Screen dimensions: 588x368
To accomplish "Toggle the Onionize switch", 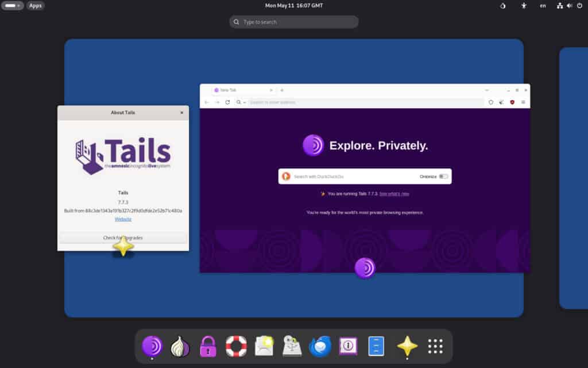I will (x=443, y=177).
